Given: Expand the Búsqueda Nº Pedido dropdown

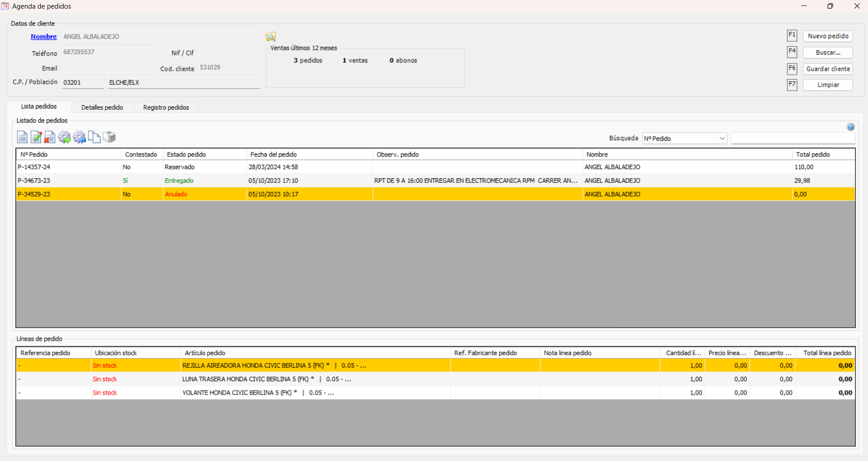Looking at the screenshot, I should click(722, 138).
